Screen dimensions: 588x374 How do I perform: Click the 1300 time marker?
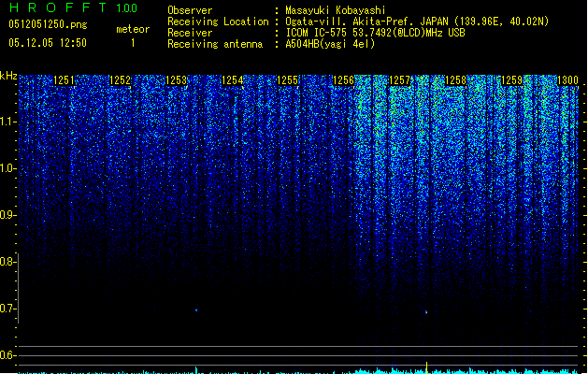[x=567, y=80]
